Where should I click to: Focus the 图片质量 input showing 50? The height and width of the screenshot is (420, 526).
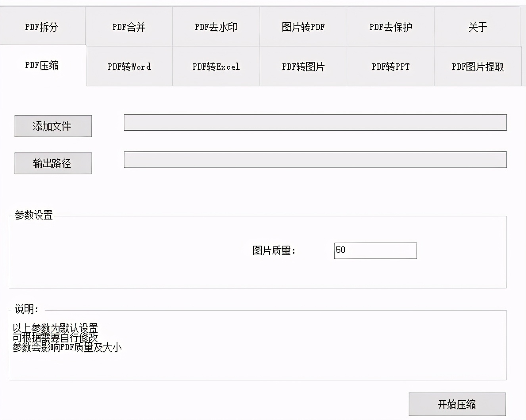coord(375,251)
